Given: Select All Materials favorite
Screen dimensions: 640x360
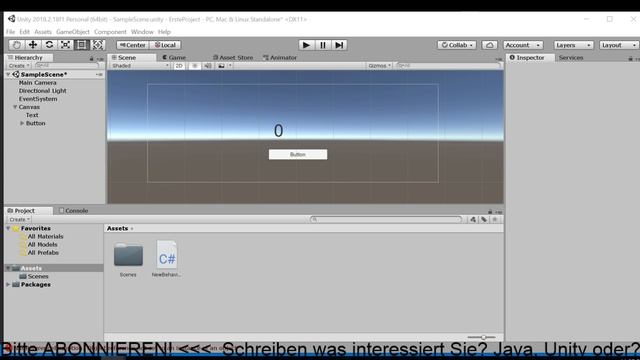Looking at the screenshot, I should pos(45,237).
